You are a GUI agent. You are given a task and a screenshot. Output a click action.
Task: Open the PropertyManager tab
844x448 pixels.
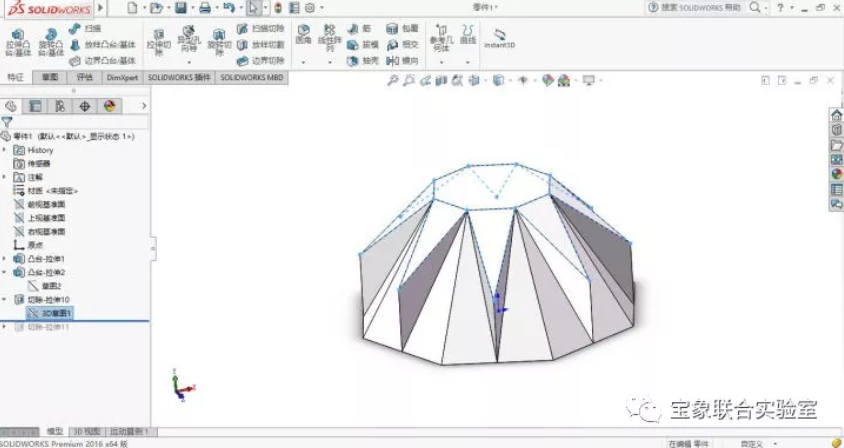click(x=35, y=106)
